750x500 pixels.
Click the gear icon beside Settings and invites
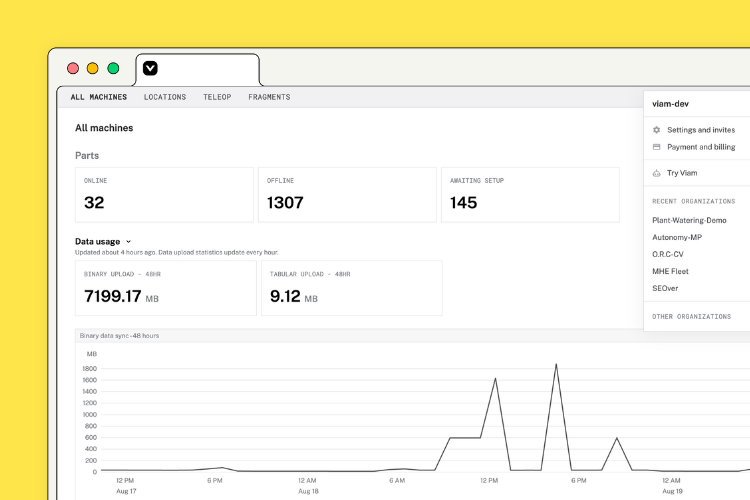[x=656, y=130]
